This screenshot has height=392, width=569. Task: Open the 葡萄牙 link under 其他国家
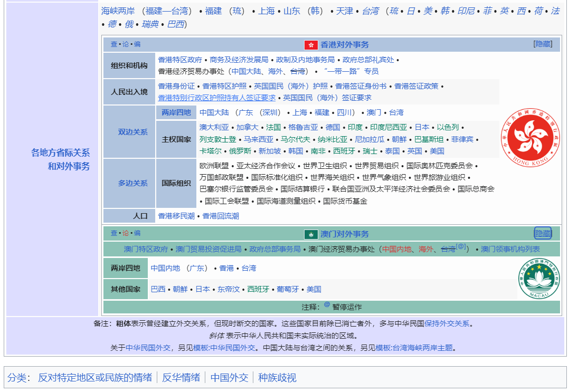[x=288, y=289]
